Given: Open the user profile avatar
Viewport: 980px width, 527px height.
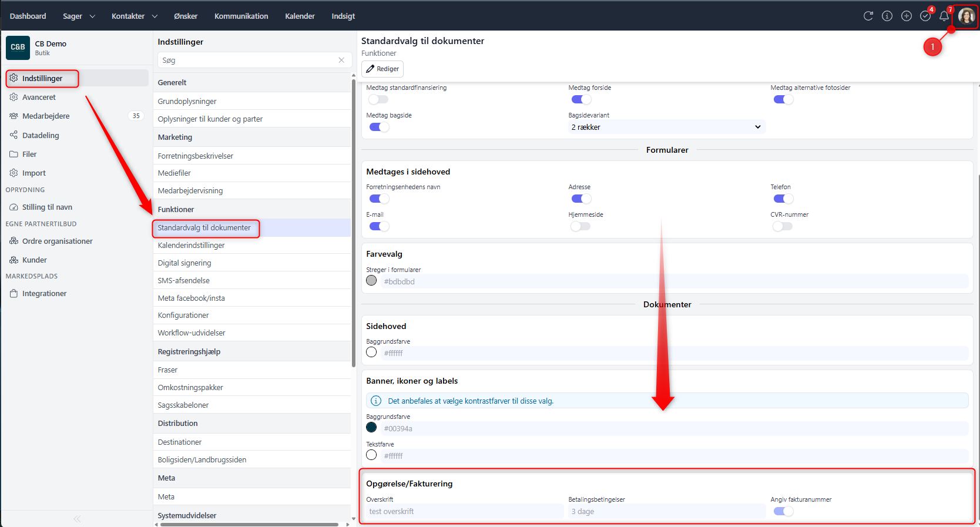Looking at the screenshot, I should tap(966, 16).
